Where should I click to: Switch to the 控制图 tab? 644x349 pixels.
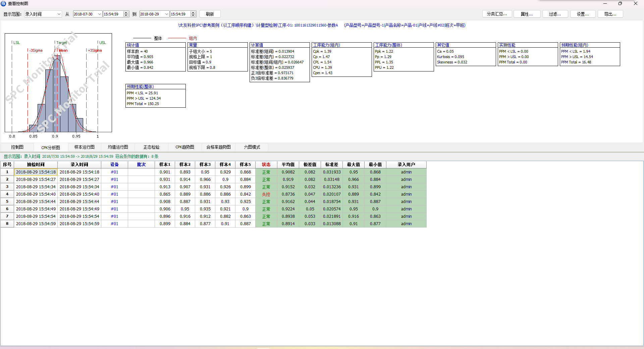(17, 147)
